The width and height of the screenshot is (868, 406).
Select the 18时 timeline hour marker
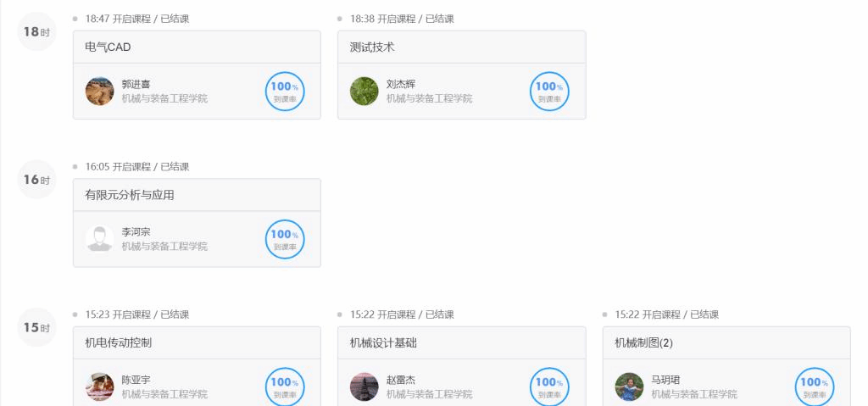(x=36, y=31)
